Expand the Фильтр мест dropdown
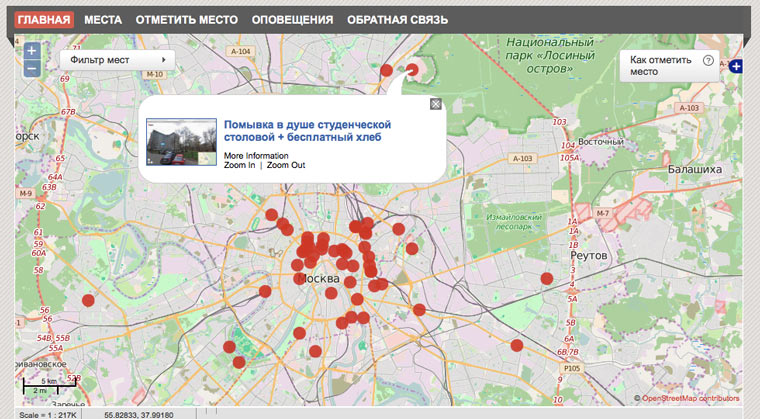Image resolution: width=760 pixels, height=419 pixels. [117, 60]
